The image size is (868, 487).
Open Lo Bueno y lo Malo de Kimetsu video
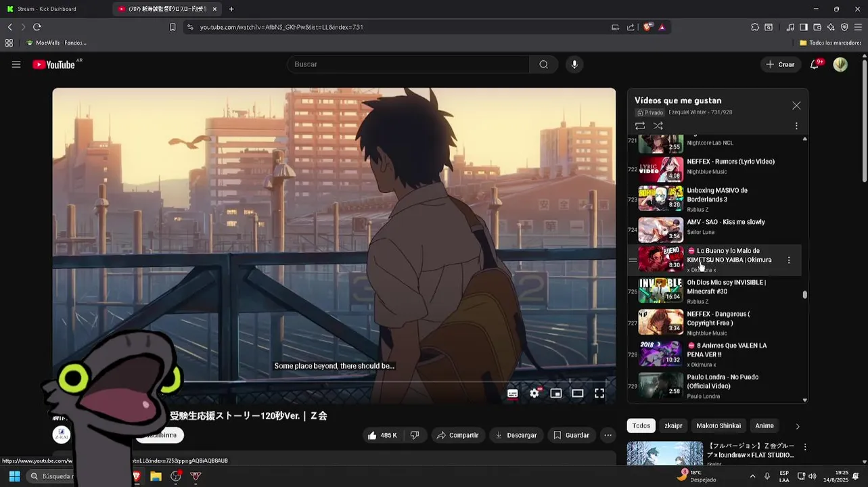click(729, 255)
